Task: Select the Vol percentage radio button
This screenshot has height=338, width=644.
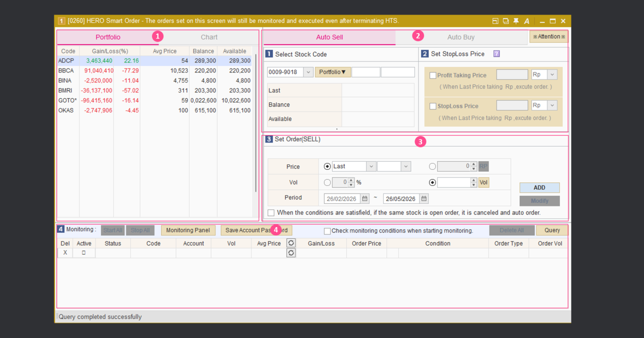Action: click(328, 182)
